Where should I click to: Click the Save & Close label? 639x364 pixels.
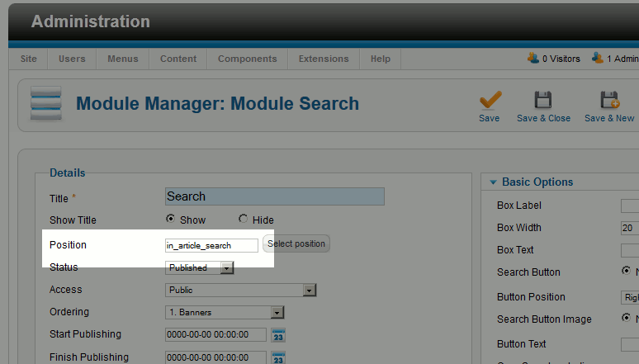coord(543,118)
